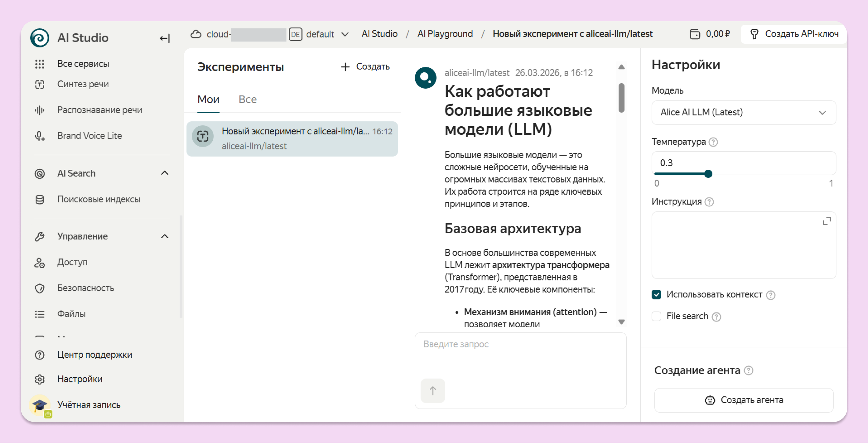Enable the File search checkbox
The width and height of the screenshot is (868, 443).
(656, 316)
